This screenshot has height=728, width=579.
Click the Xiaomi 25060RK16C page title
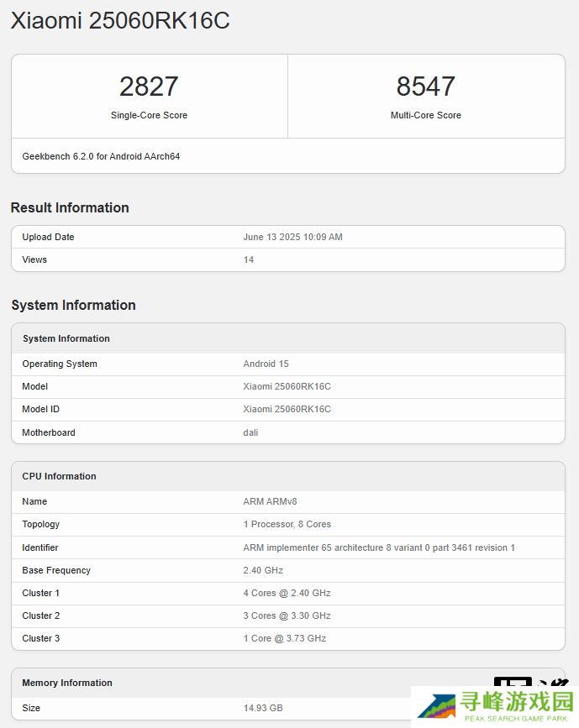pyautogui.click(x=120, y=21)
